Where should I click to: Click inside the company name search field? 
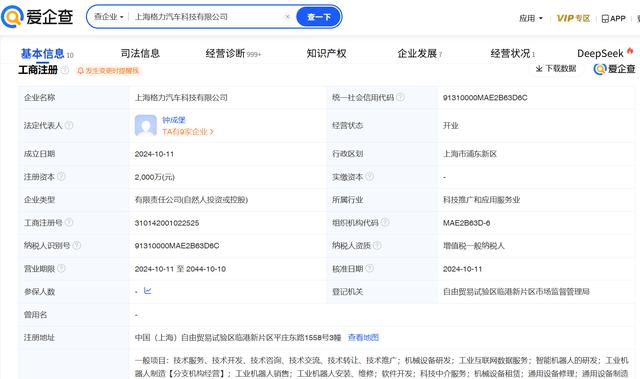coord(206,17)
